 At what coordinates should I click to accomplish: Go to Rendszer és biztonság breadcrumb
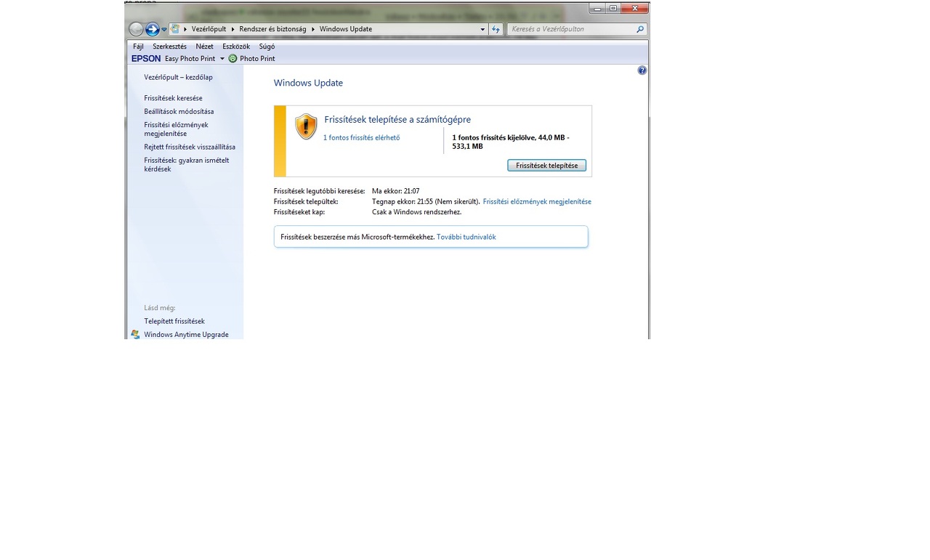[x=272, y=29]
